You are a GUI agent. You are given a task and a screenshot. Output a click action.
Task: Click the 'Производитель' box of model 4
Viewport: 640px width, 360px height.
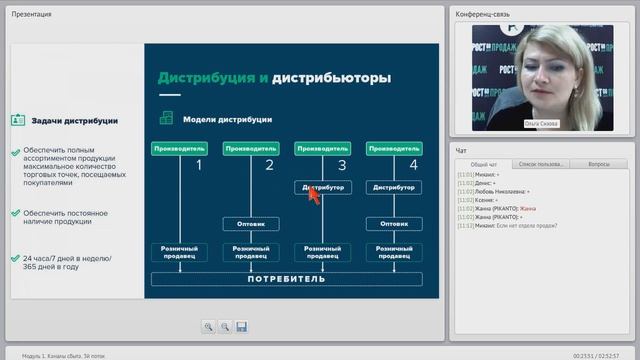click(x=394, y=149)
